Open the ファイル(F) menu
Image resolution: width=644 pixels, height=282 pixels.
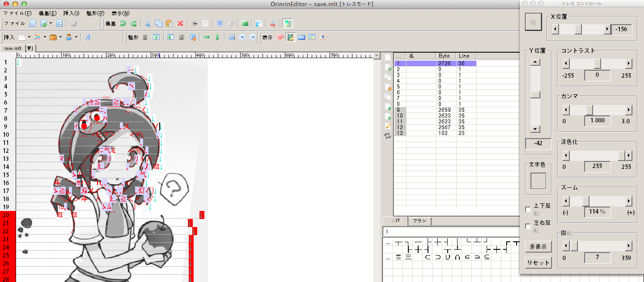[x=17, y=13]
